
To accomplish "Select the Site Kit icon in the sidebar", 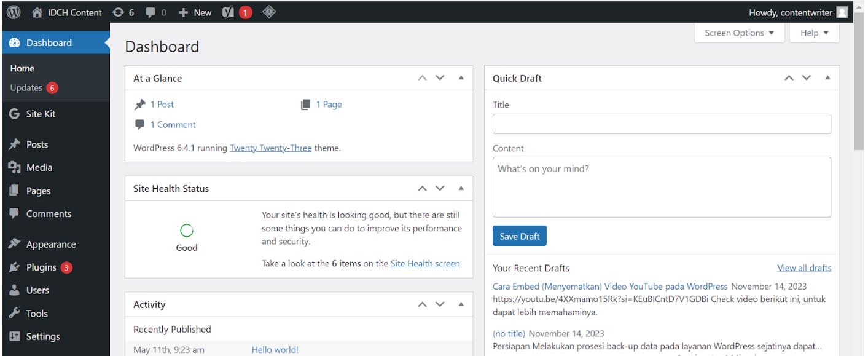I will (x=14, y=114).
